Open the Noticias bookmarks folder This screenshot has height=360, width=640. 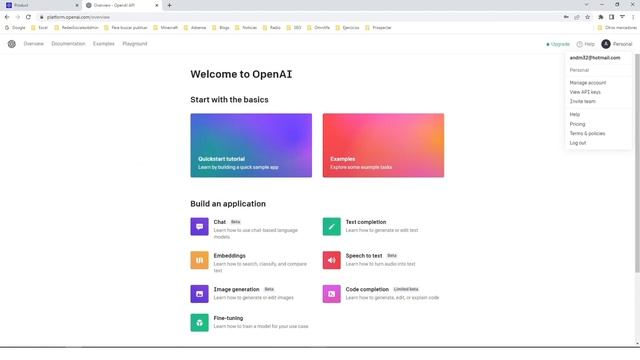[246, 28]
